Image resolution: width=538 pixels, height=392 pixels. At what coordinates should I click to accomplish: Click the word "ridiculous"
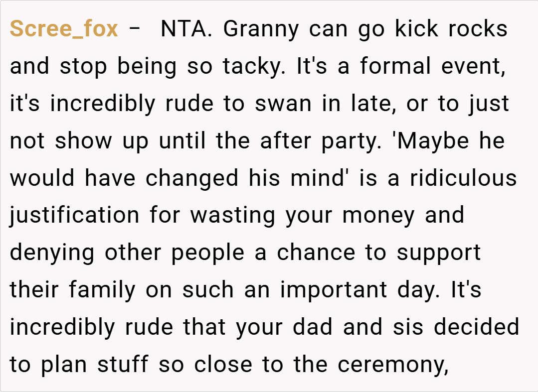click(463, 178)
